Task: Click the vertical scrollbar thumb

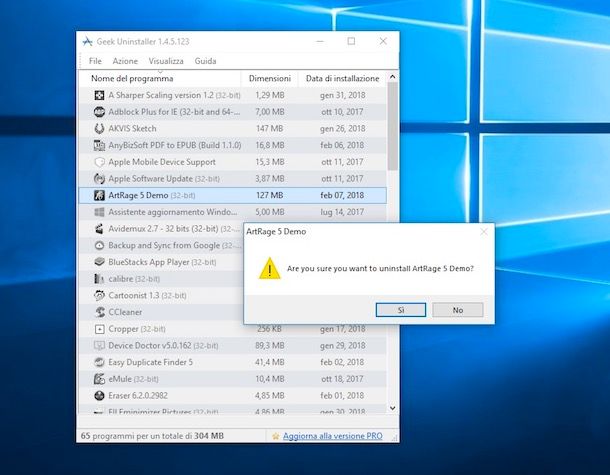Action: point(393,126)
